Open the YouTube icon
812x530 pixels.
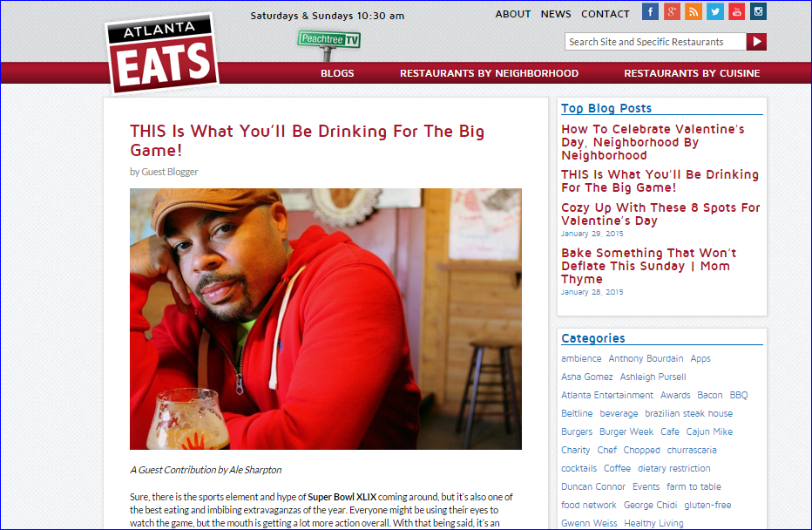click(x=736, y=11)
